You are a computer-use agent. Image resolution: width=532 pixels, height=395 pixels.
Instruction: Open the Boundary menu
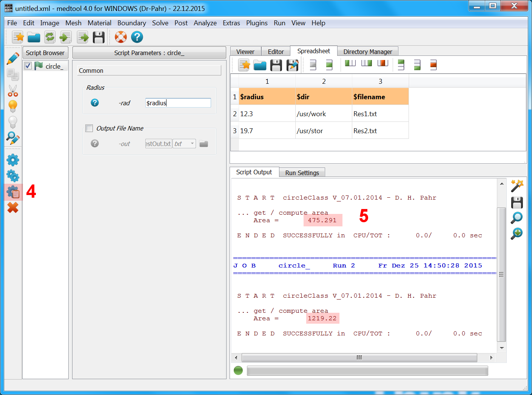pos(131,23)
